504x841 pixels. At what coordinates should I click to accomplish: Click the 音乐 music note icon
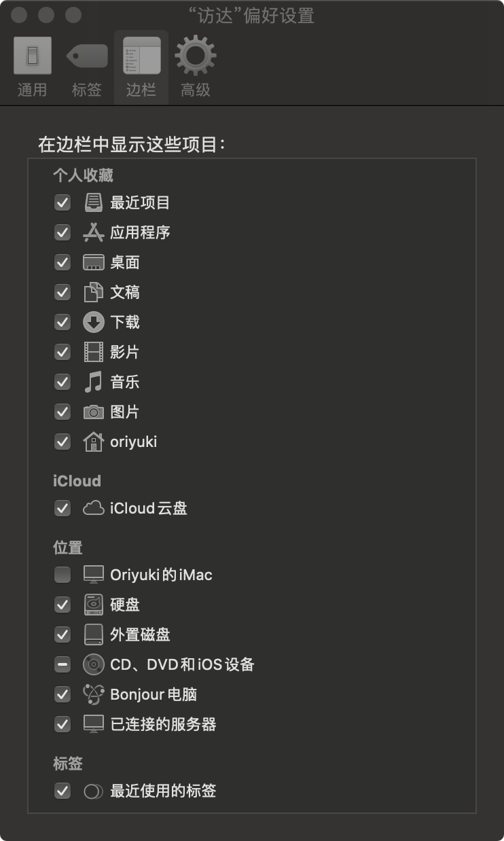[x=93, y=382]
